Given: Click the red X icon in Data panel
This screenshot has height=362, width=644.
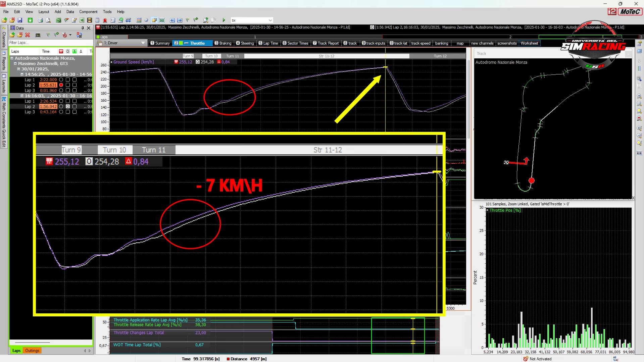Looking at the screenshot, I should pyautogui.click(x=28, y=35).
